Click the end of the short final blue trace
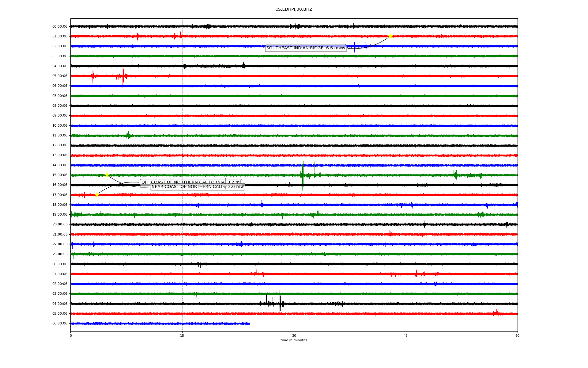 coord(249,324)
